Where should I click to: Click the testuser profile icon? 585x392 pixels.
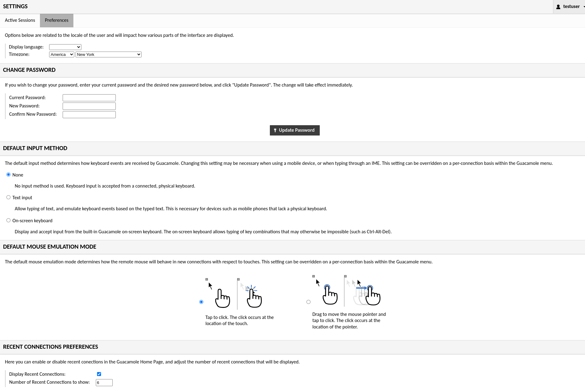(558, 7)
